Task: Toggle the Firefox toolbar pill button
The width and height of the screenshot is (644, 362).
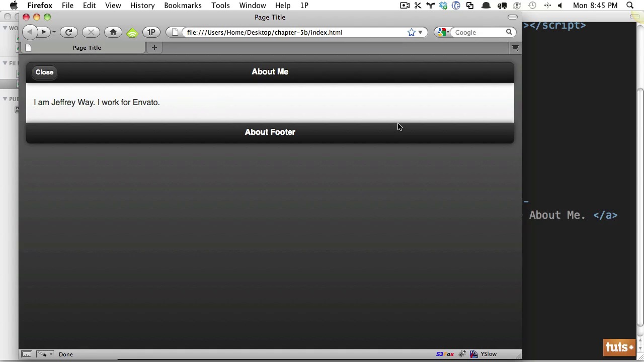Action: pyautogui.click(x=513, y=17)
